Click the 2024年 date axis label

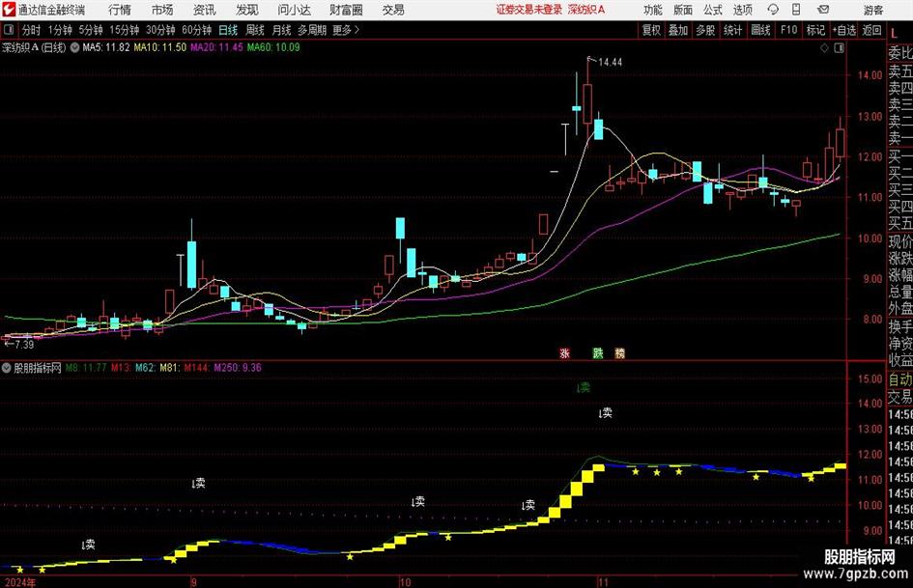(x=19, y=582)
